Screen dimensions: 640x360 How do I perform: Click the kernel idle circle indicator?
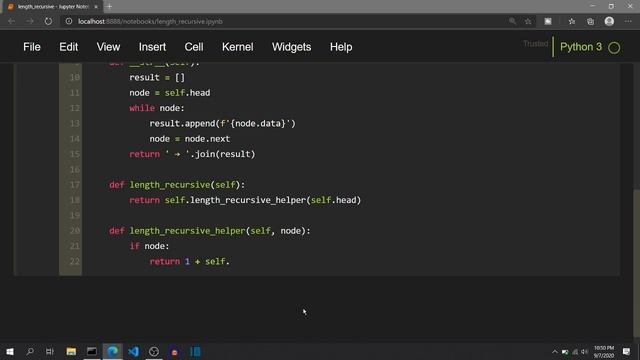click(x=614, y=48)
